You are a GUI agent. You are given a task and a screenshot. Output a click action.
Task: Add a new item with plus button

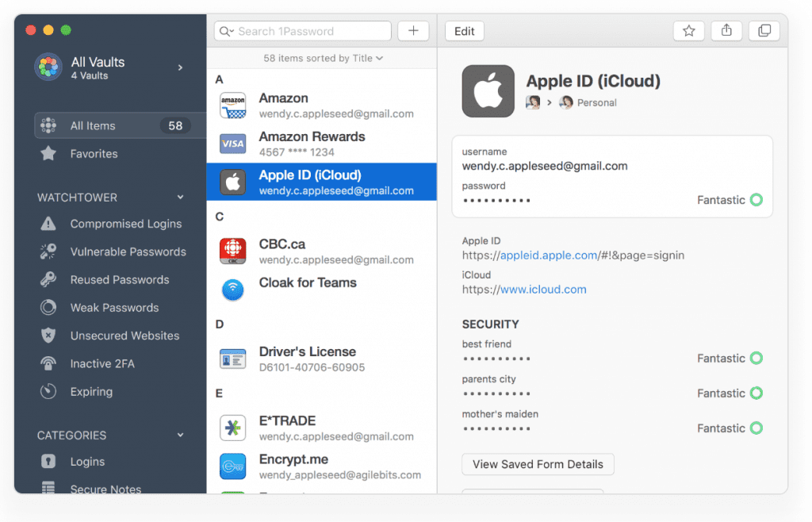(x=413, y=31)
